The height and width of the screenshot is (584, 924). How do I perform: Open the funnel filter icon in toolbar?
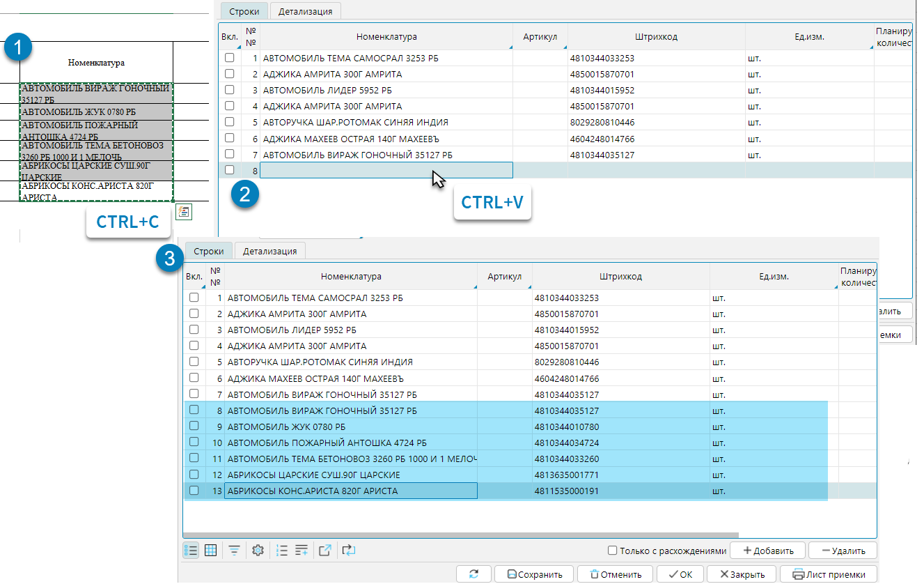(x=235, y=551)
